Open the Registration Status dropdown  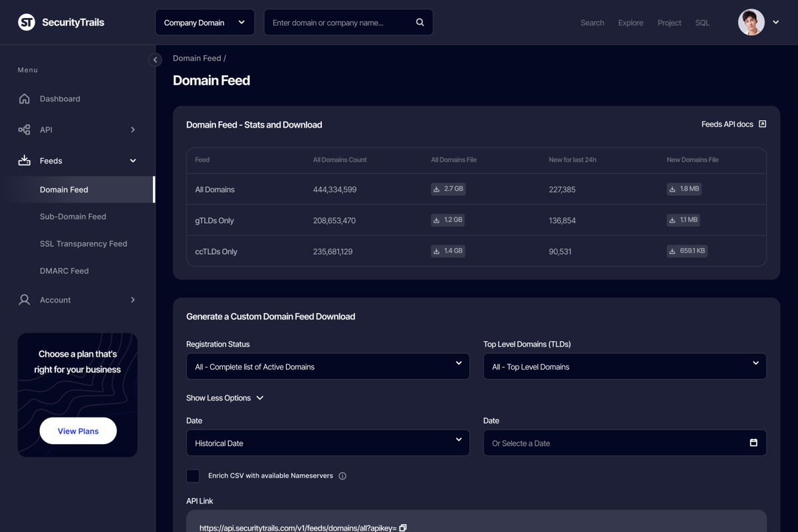[328, 366]
